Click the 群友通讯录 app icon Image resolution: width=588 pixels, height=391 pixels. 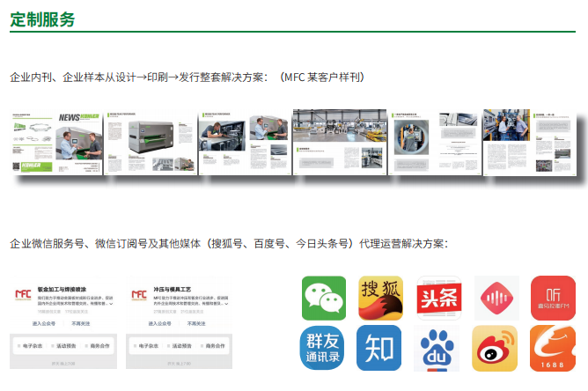coord(324,348)
